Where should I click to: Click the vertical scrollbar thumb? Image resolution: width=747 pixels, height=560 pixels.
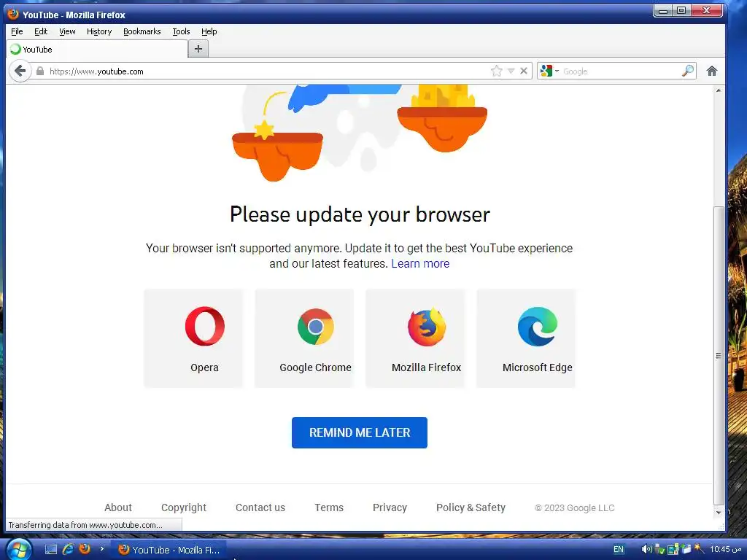(x=719, y=356)
